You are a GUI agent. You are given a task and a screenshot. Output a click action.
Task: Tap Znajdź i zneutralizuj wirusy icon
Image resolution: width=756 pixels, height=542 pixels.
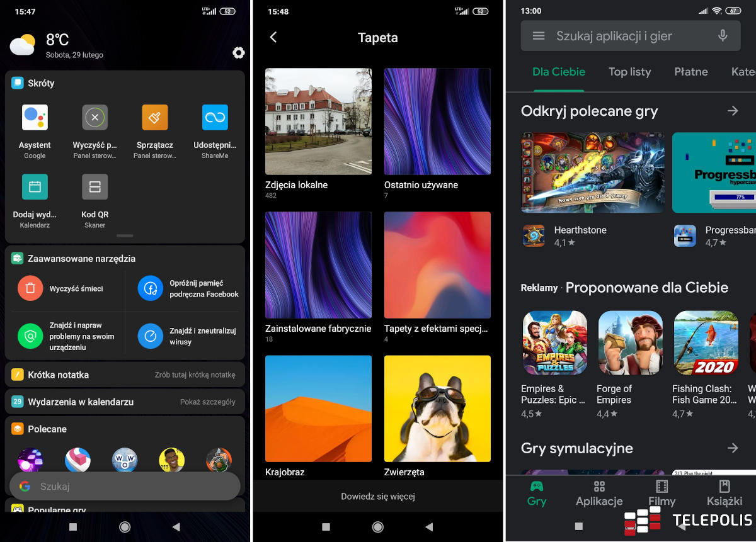pyautogui.click(x=150, y=336)
